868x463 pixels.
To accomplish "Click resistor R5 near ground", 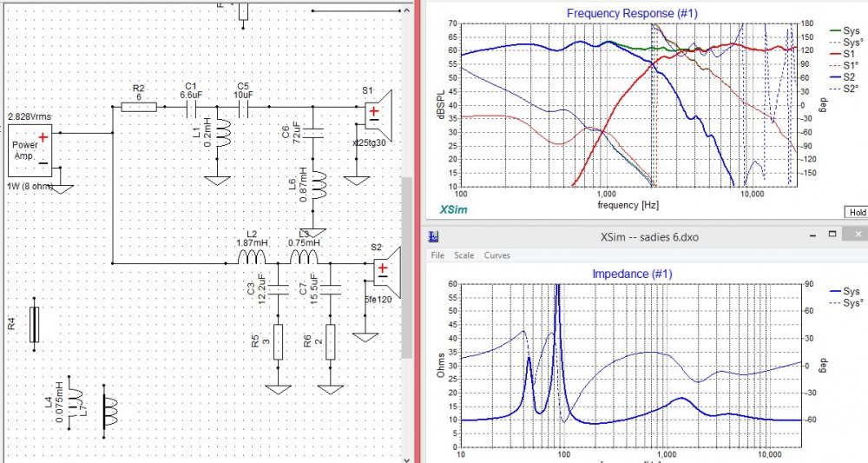I will 278,338.
